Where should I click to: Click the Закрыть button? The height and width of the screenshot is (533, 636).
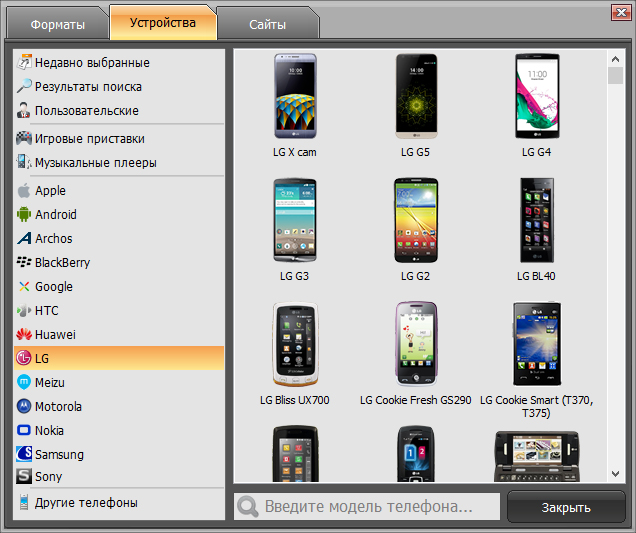pyautogui.click(x=566, y=507)
